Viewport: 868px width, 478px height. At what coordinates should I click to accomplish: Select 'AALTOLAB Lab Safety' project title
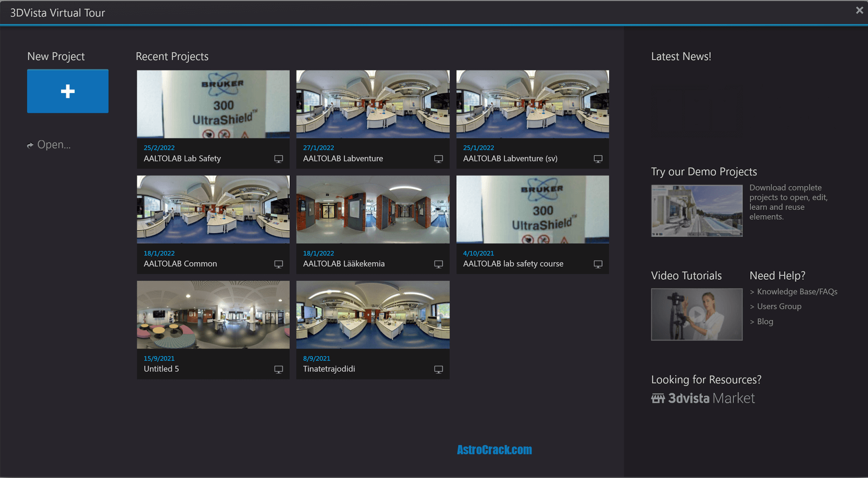[x=182, y=159]
